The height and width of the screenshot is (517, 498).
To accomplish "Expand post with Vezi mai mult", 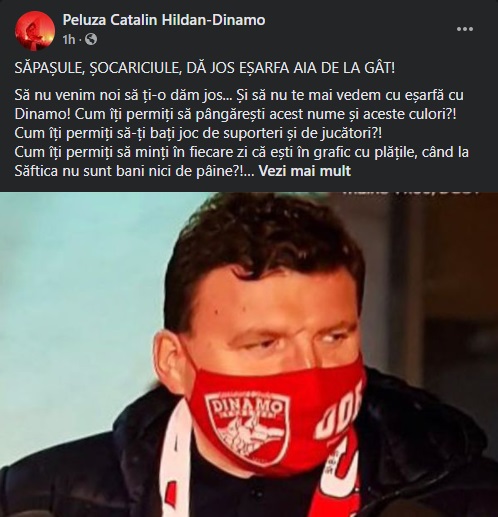I will tap(305, 171).
